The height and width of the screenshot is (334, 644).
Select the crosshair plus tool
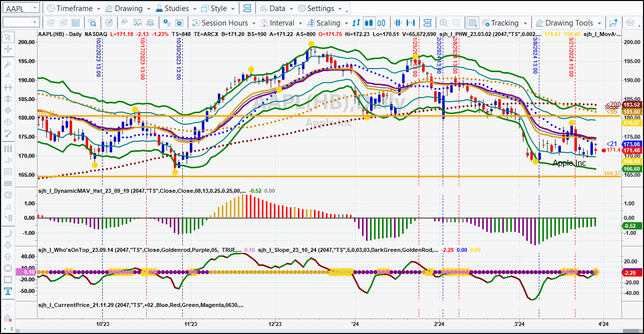click(8, 49)
